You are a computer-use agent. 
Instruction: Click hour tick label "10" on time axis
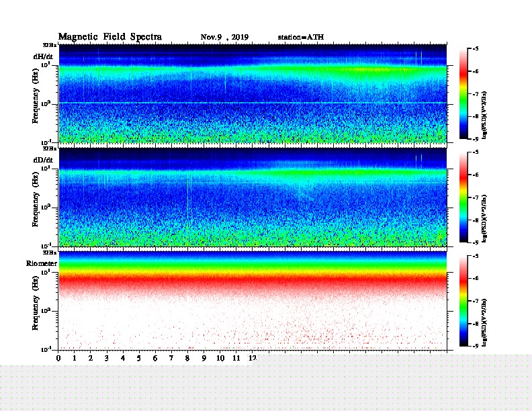[220, 358]
